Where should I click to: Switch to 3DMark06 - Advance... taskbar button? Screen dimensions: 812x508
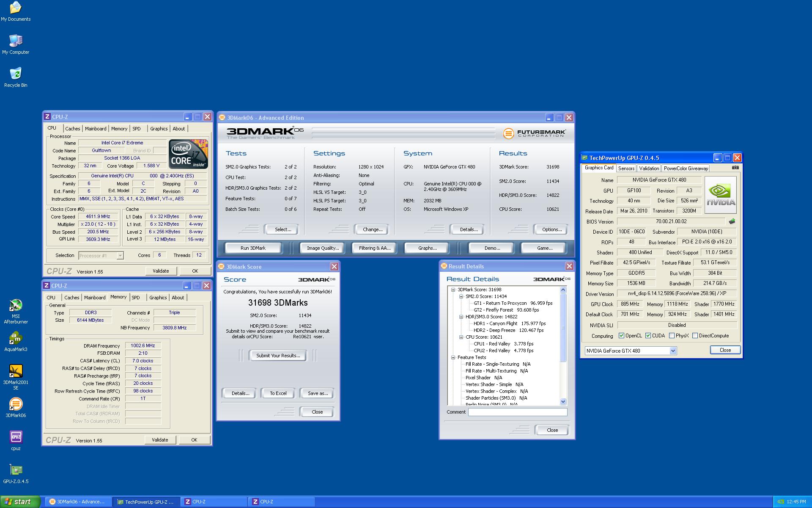tap(78, 502)
